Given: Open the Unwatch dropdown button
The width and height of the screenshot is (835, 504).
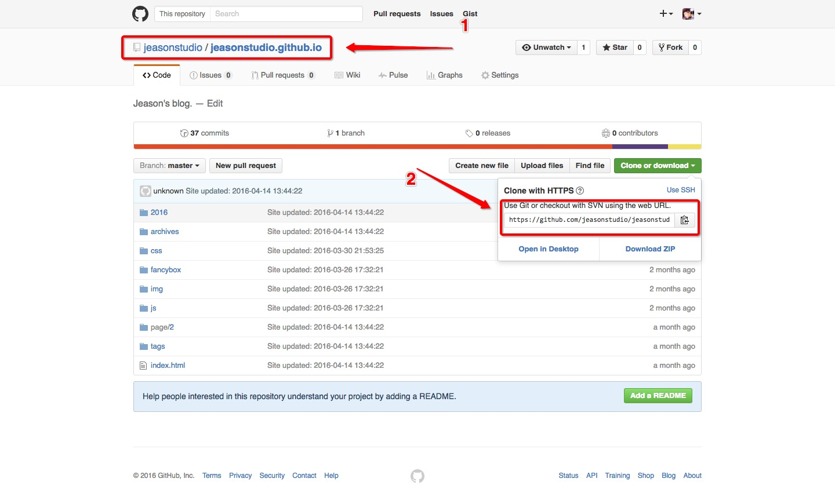Looking at the screenshot, I should tap(546, 48).
